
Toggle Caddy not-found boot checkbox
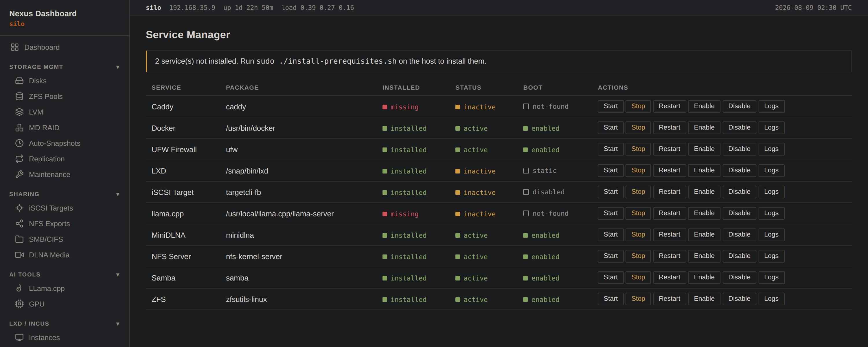pyautogui.click(x=526, y=106)
